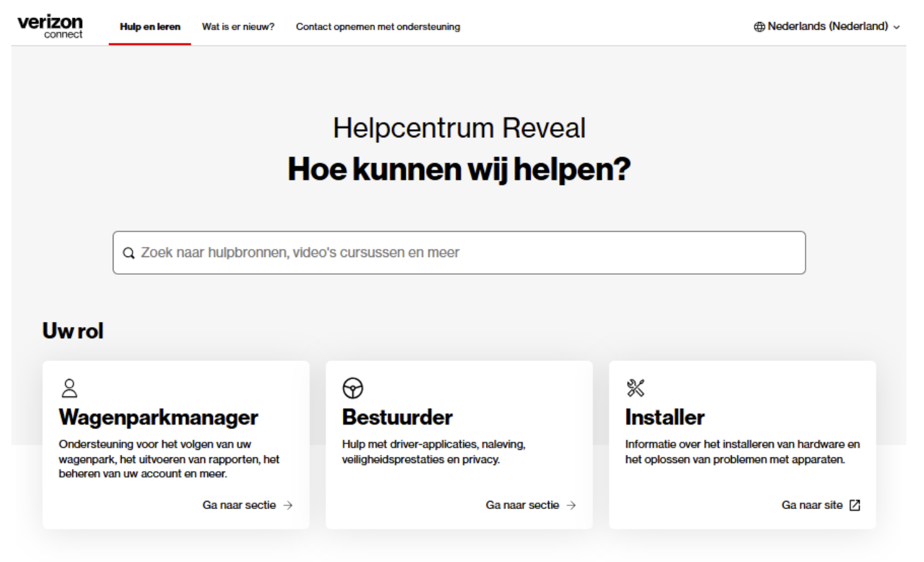Click the arrow next to Bestuurder's Ga naar sectie
Screen dimensions: 924x562
click(x=571, y=505)
